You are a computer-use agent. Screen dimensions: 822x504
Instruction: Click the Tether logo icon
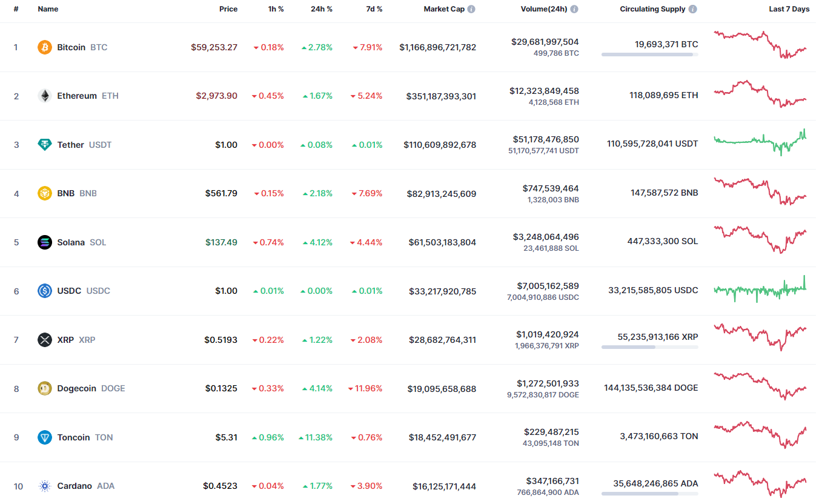point(45,145)
